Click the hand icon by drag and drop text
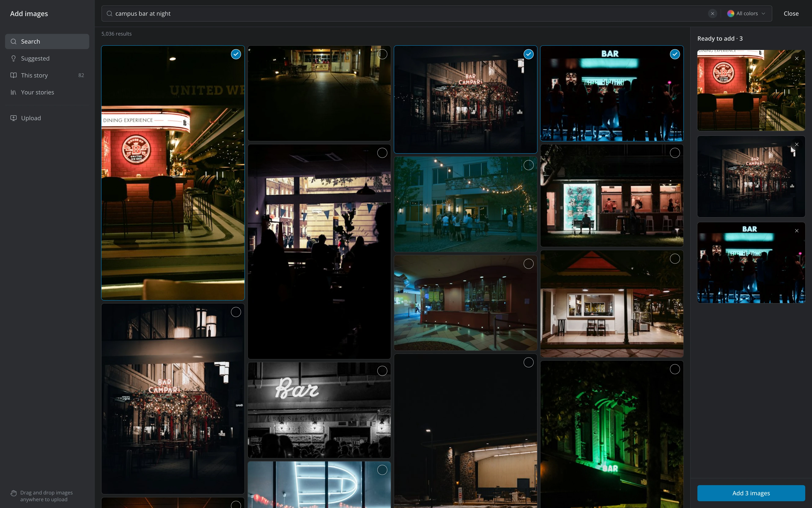Viewport: 812px width, 508px height. [13, 493]
